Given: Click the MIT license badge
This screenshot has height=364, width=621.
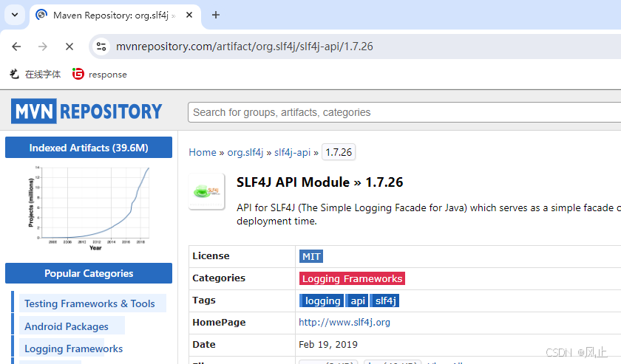Looking at the screenshot, I should (x=311, y=256).
